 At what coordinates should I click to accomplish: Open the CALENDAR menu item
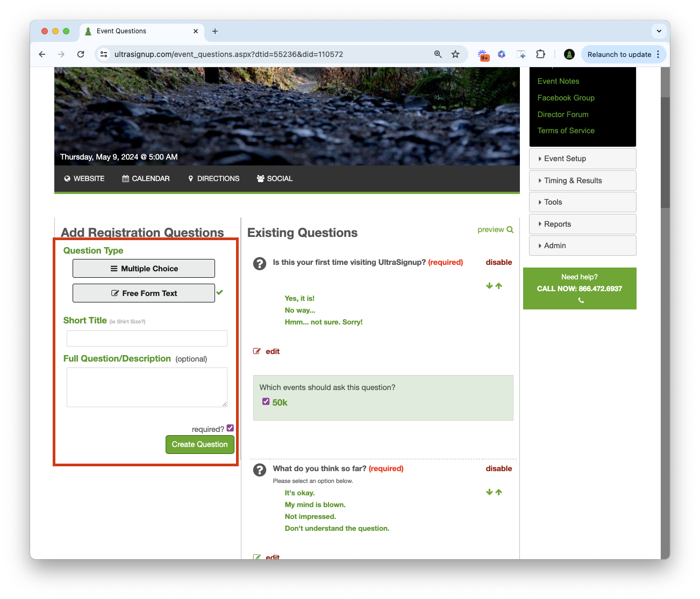(x=146, y=178)
